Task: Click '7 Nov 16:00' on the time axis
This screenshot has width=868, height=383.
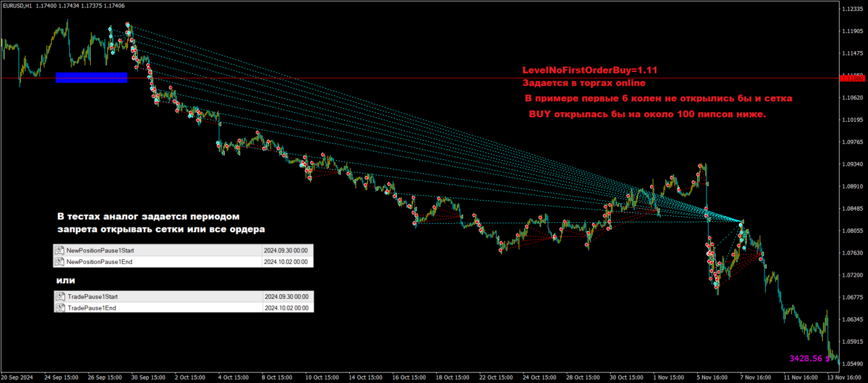Action: (x=756, y=378)
